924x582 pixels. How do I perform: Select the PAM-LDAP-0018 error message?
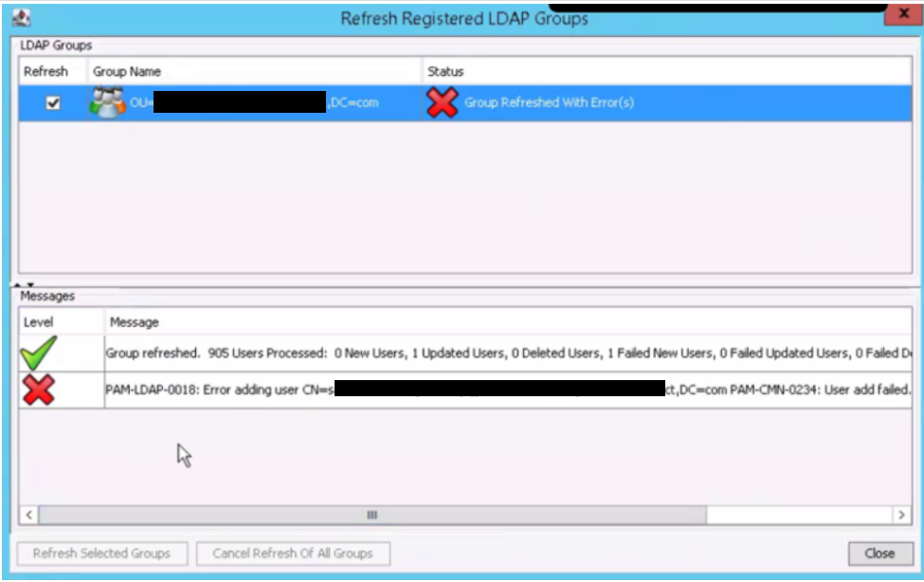click(x=508, y=390)
